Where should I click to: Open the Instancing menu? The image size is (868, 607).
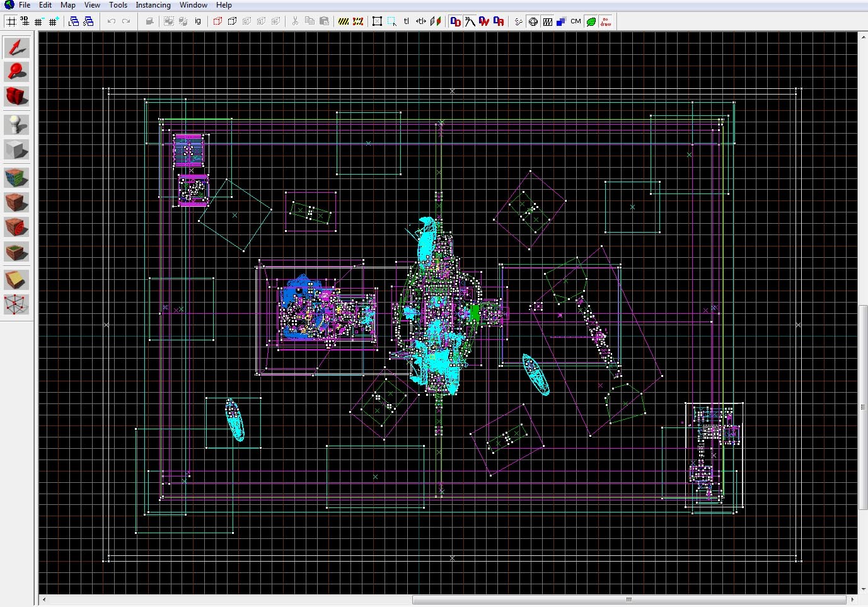[153, 5]
